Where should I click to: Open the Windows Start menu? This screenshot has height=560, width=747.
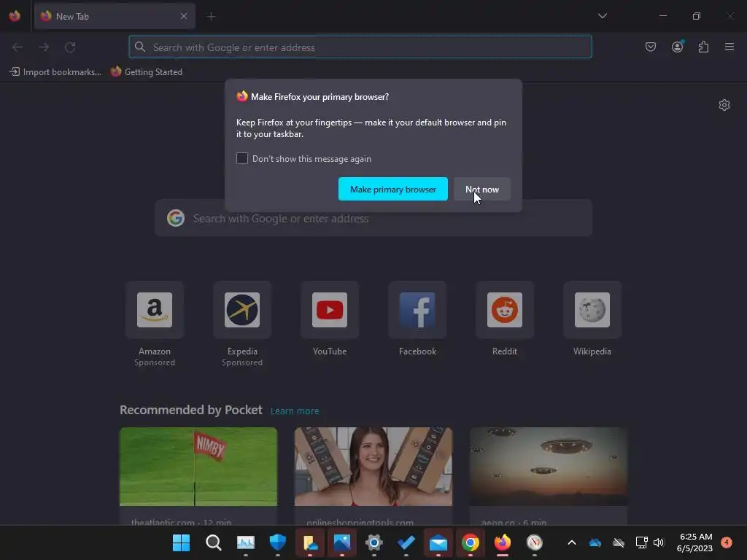[x=181, y=542]
